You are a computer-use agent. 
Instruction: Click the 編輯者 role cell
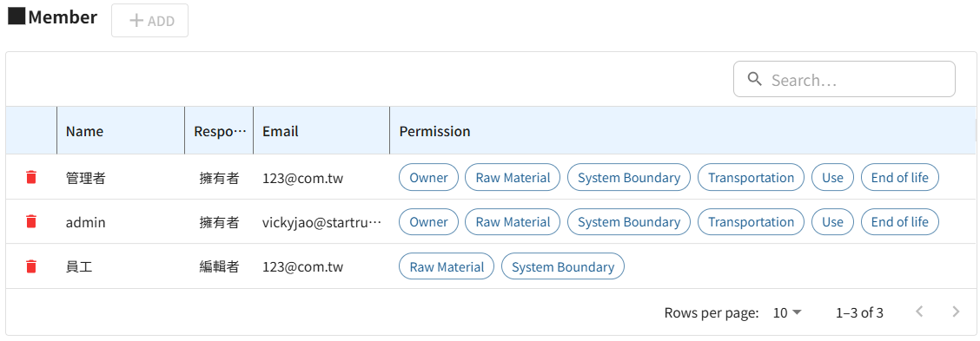[220, 267]
